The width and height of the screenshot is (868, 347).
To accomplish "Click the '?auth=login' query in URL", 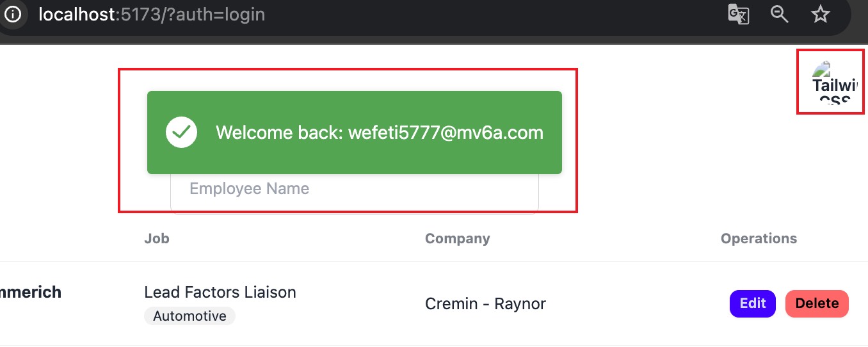I will pyautogui.click(x=216, y=14).
